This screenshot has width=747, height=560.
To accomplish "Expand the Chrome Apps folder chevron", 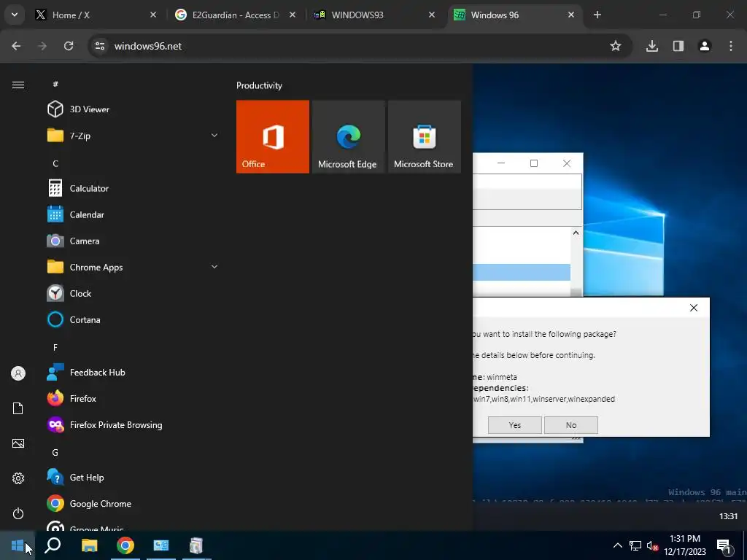I will (x=214, y=267).
